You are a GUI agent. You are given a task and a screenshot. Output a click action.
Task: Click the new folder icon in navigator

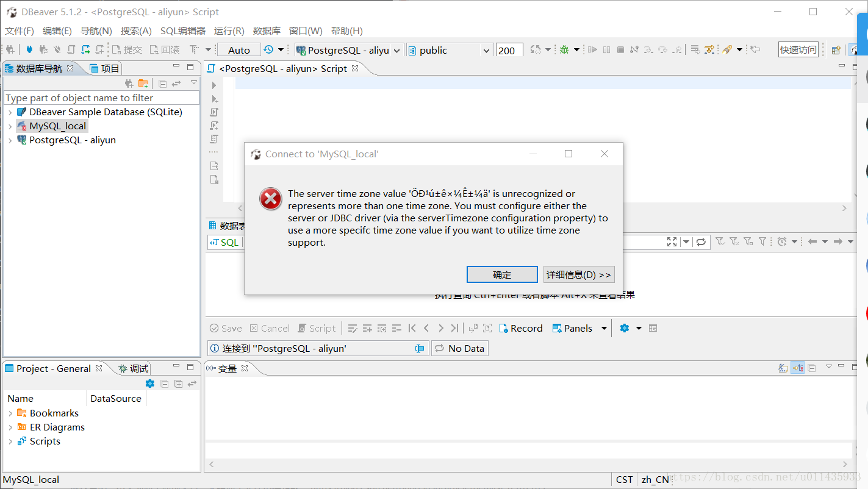pos(143,84)
